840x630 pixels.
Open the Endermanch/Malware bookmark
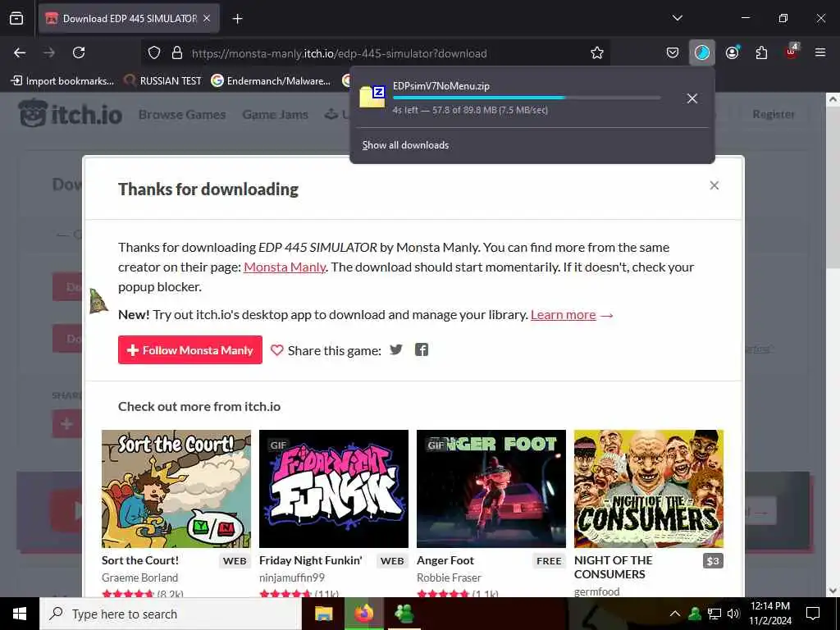pyautogui.click(x=271, y=81)
